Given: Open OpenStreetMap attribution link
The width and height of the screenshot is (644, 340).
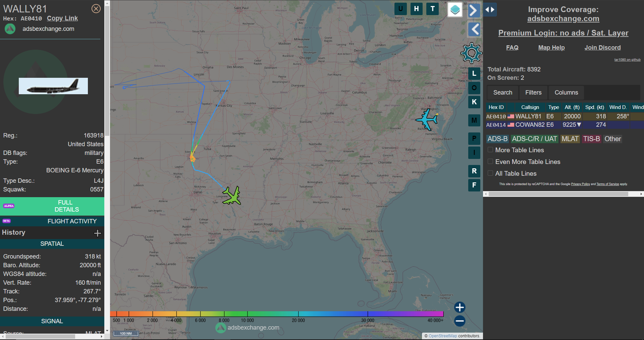Looking at the screenshot, I should (443, 336).
